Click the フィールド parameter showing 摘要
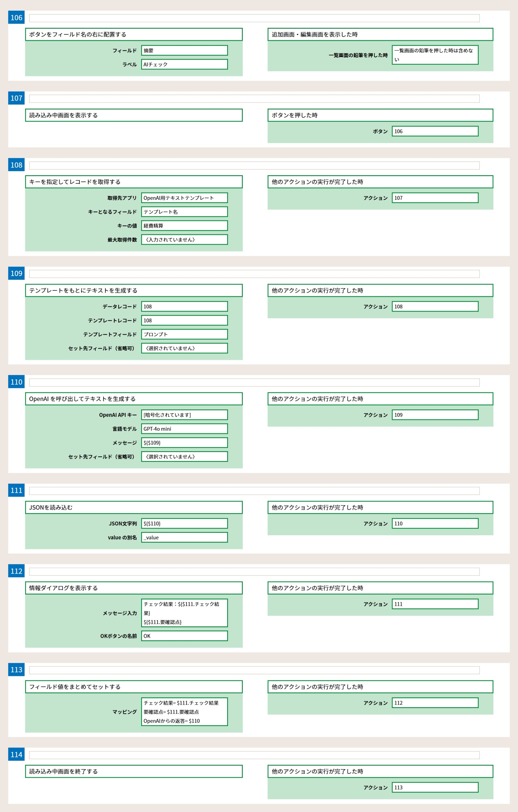The height and width of the screenshot is (812, 518). point(184,51)
